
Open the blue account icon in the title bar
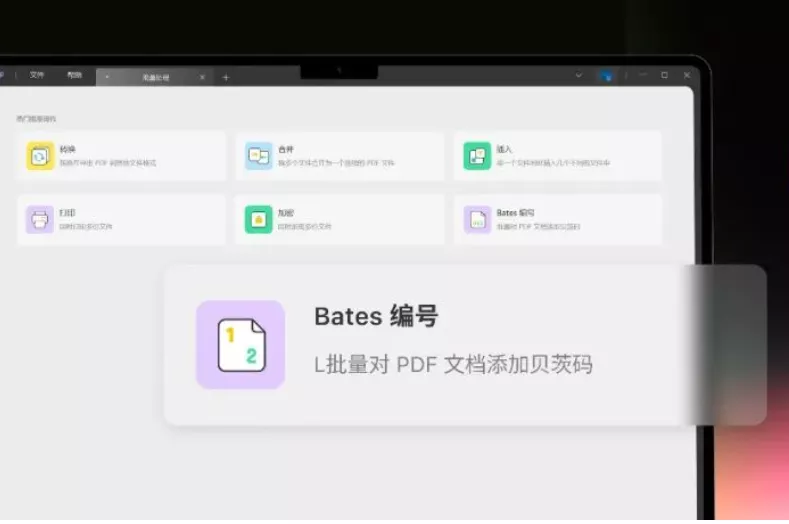(606, 76)
